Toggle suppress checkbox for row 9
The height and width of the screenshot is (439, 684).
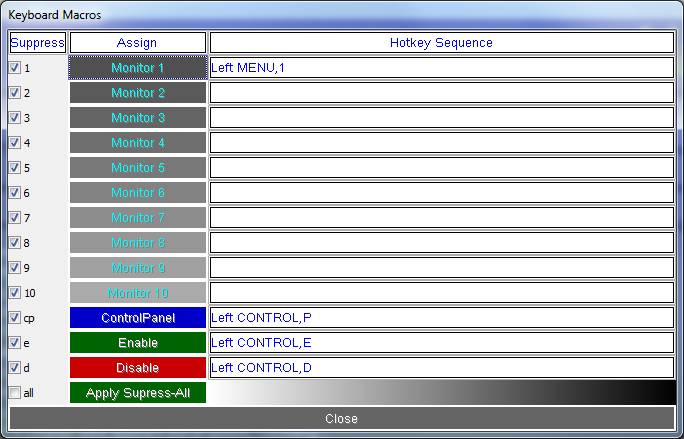15,268
